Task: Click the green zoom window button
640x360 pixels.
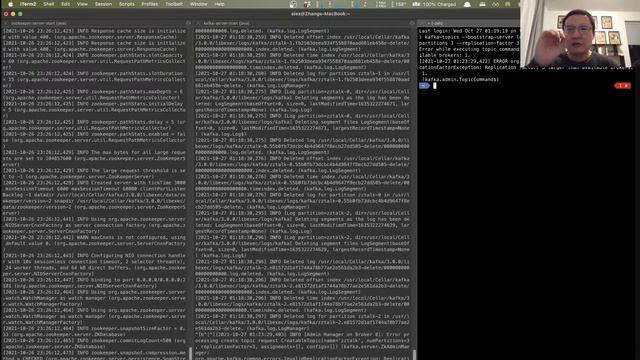Action: [x=20, y=14]
